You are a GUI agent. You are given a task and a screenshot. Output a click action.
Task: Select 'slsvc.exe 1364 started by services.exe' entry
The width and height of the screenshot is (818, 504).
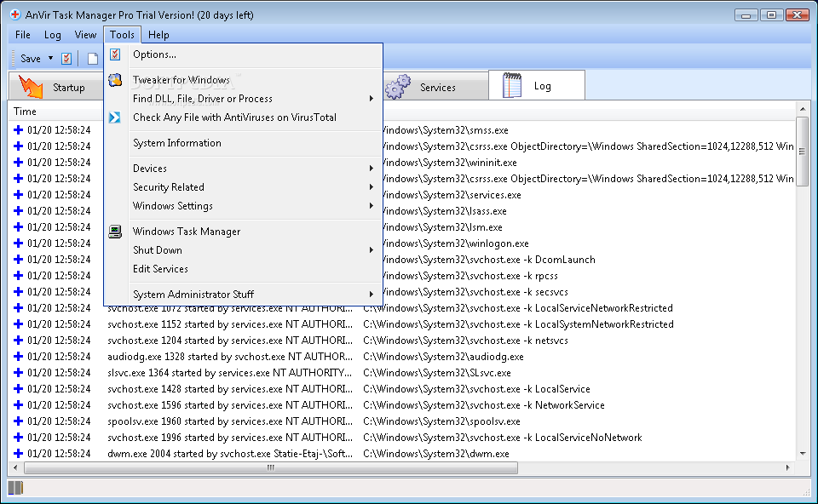229,373
